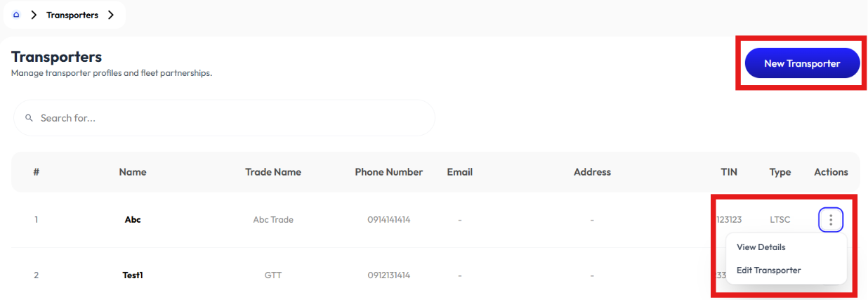This screenshot has width=868, height=300.
Task: Open the three-dot actions menu for Abc
Action: (831, 220)
